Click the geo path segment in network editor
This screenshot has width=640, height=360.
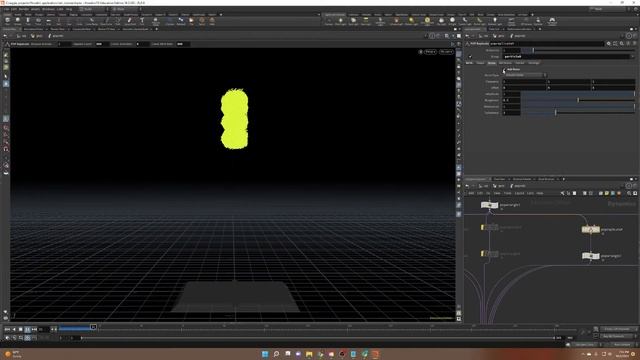[x=500, y=186]
